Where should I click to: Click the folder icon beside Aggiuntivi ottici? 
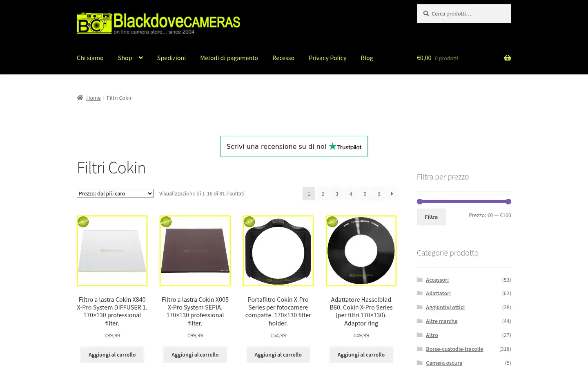(x=420, y=307)
